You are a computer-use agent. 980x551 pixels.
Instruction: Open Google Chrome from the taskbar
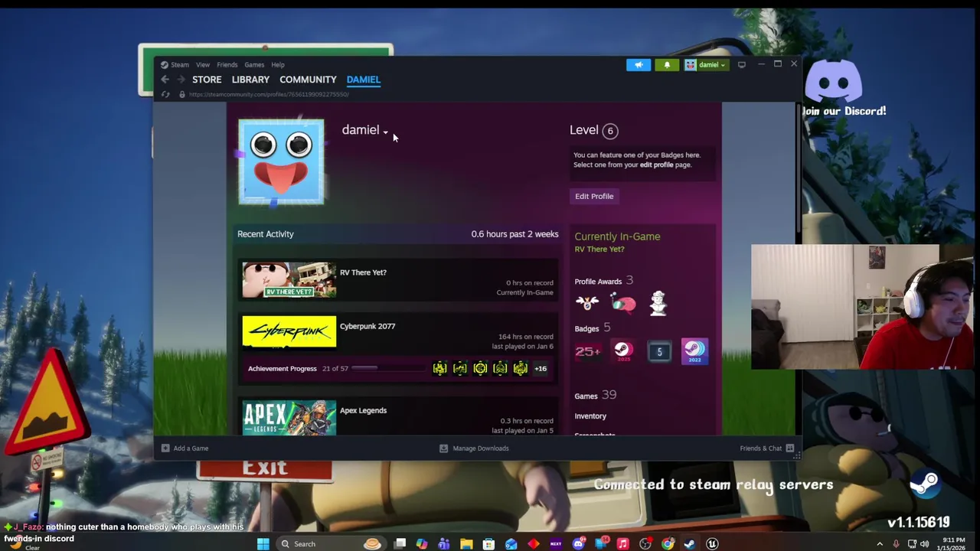668,544
